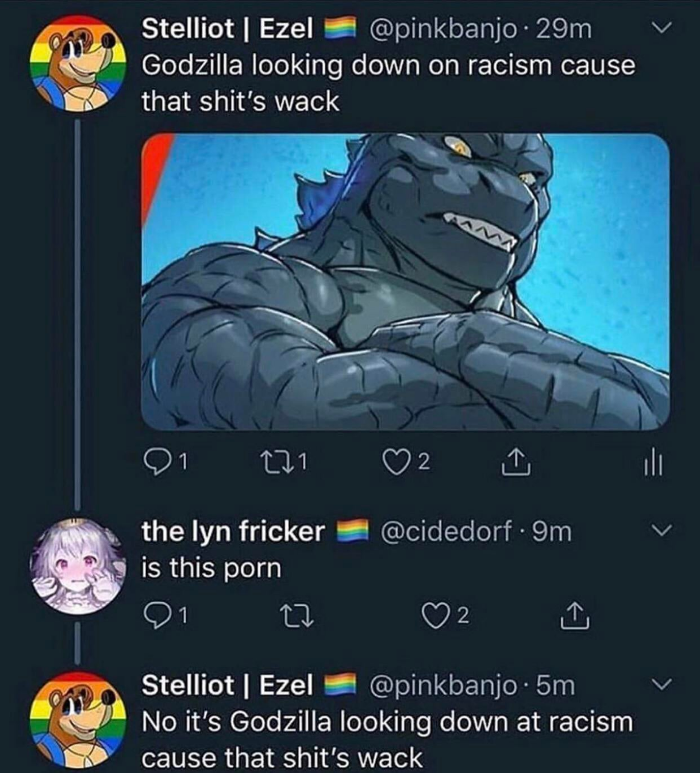Screen dimensions: 700x773
Task: Open @cidedorf profile handle
Action: coord(445,532)
